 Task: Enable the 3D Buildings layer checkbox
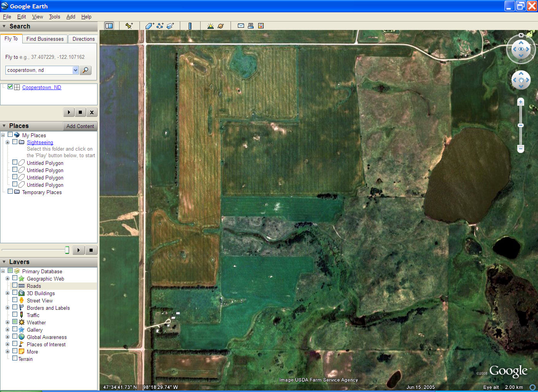coord(15,292)
